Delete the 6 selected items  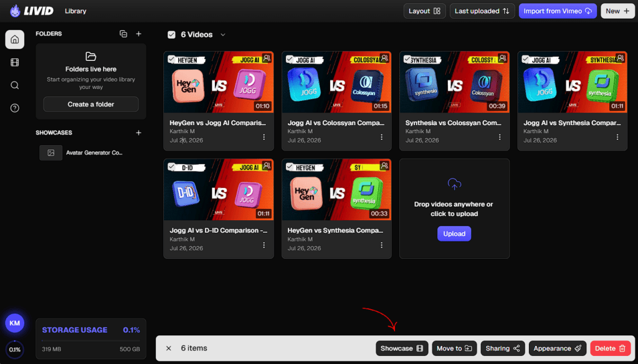610,348
